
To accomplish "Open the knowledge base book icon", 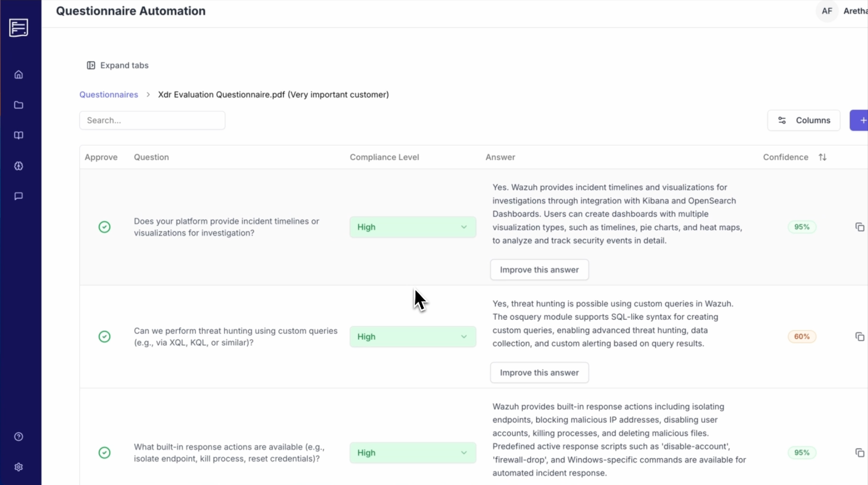I will click(19, 136).
